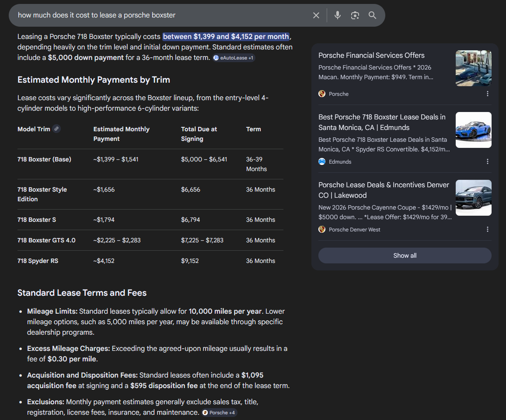Open the link icon next to Model Trim
This screenshot has height=420, width=506.
tap(56, 129)
